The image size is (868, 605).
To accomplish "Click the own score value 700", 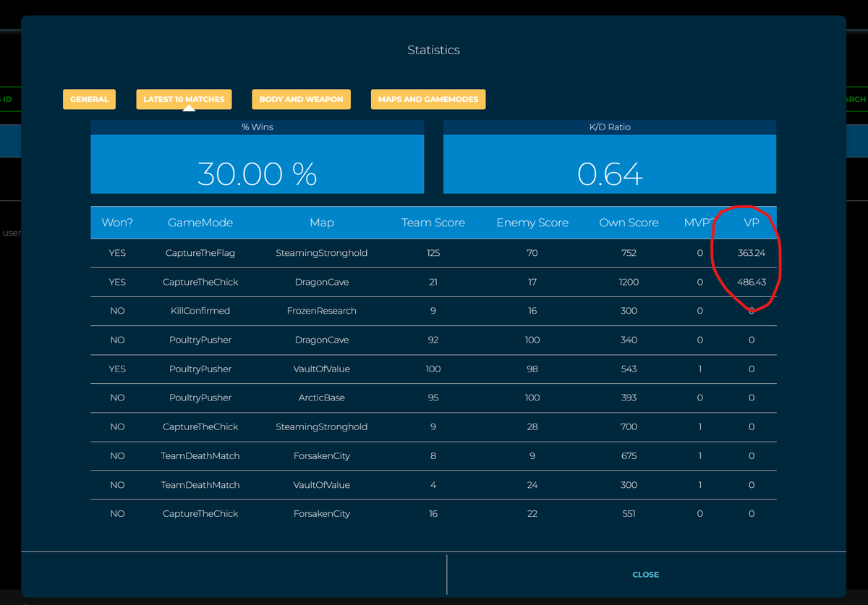I will pos(629,426).
